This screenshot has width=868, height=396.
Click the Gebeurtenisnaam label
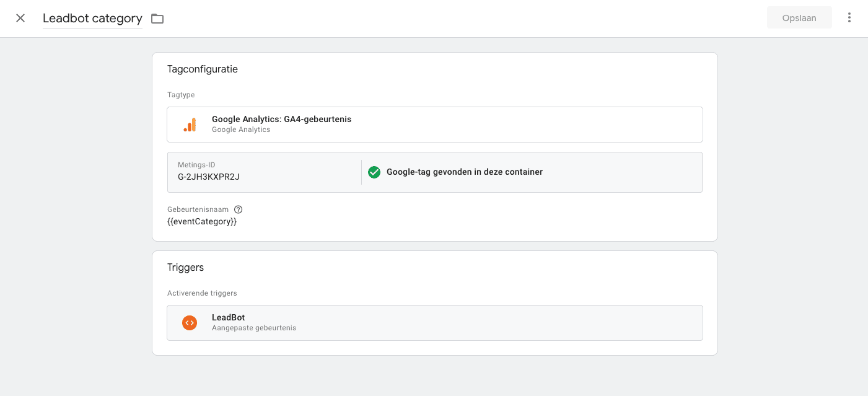tap(198, 209)
